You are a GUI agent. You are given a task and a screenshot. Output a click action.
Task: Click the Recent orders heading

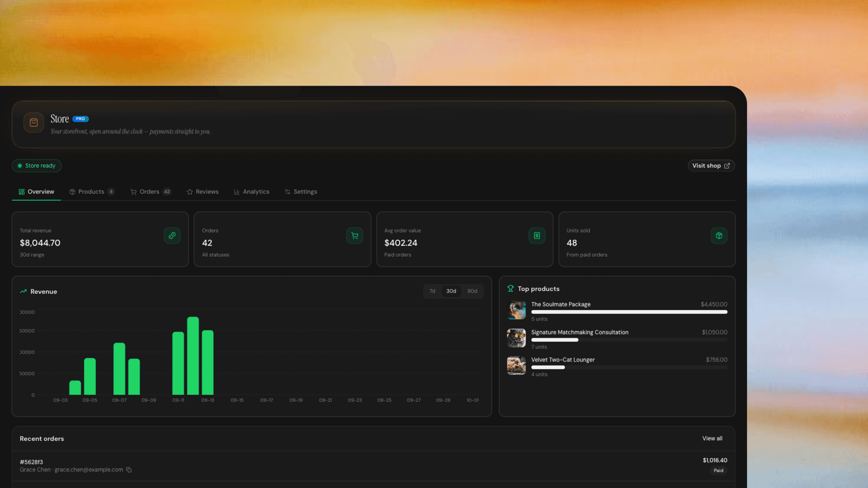coord(42,439)
